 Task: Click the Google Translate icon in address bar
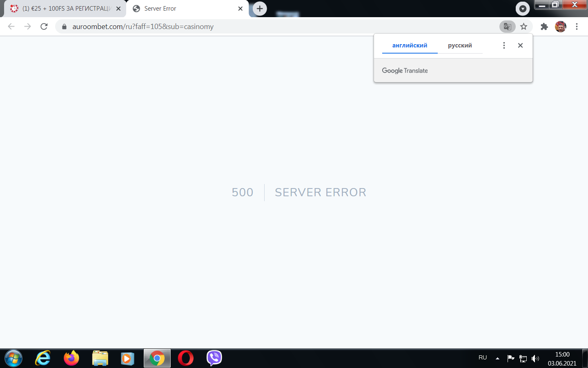tap(507, 27)
